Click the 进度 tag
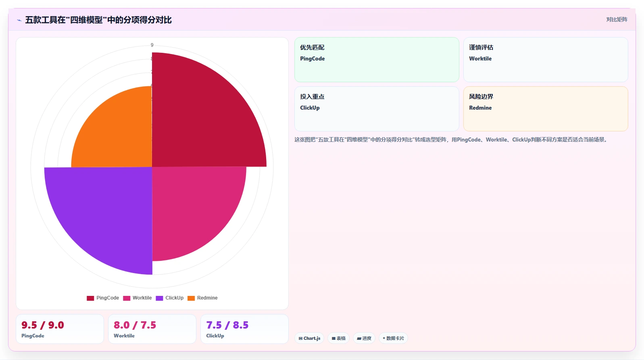The width and height of the screenshot is (644, 360). coord(364,338)
